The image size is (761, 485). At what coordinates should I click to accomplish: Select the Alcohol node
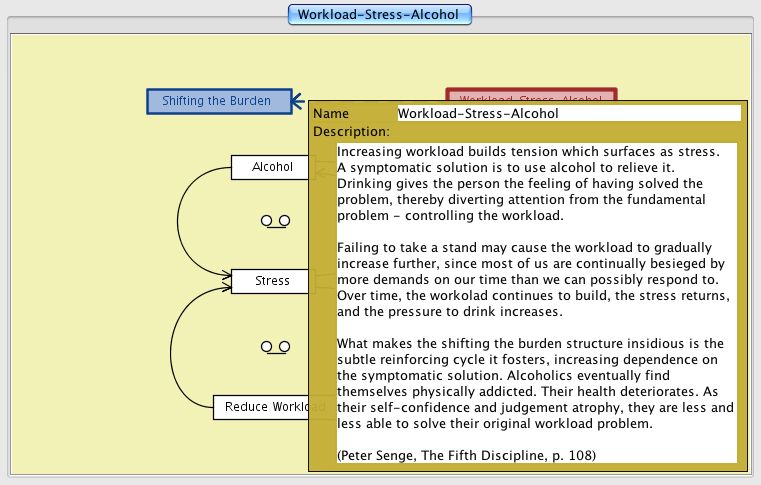click(x=270, y=167)
